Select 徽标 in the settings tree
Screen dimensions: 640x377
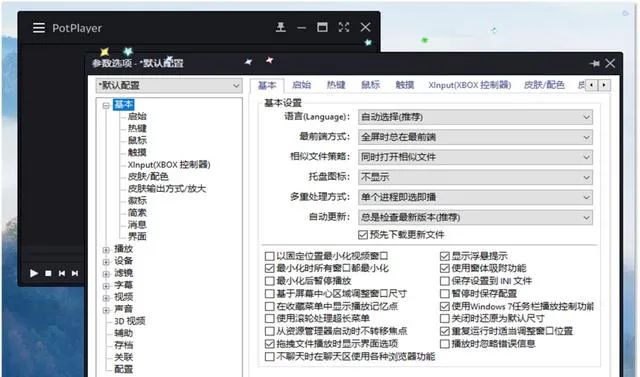tap(137, 200)
